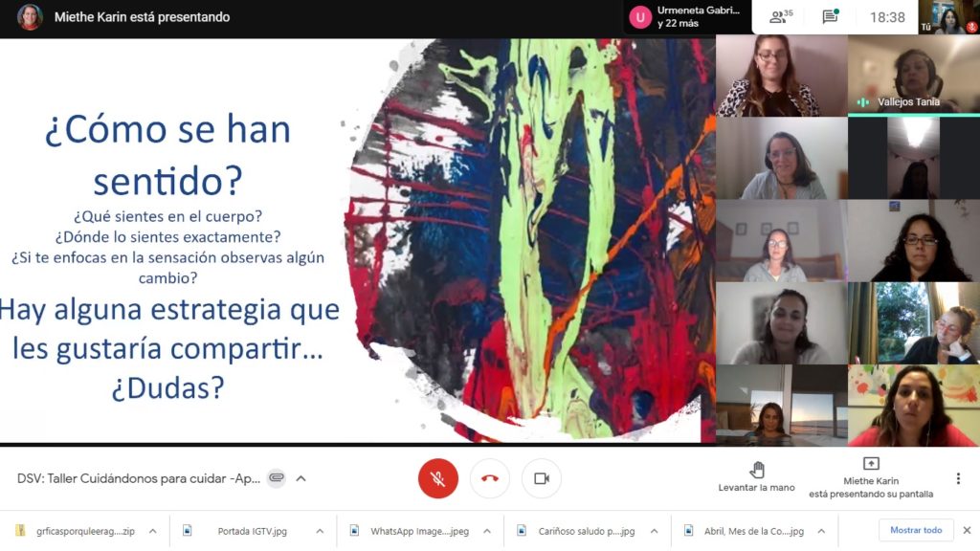Open dropdown arrow for WhatsApp Image download

[487, 531]
